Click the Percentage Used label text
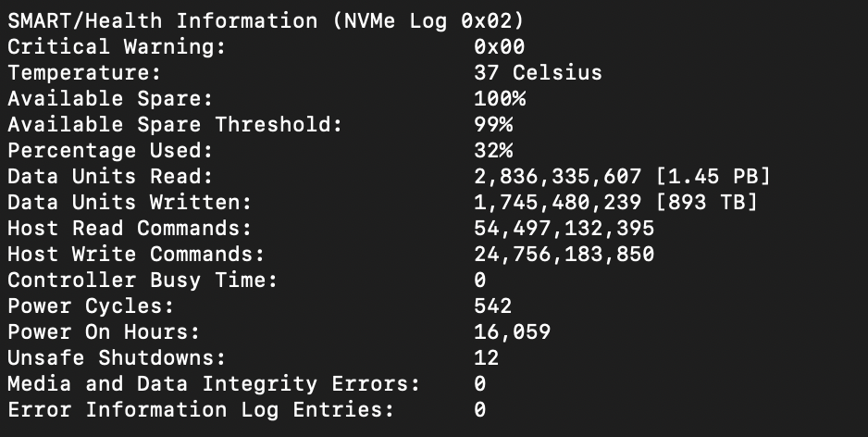The height and width of the screenshot is (437, 868). [x=110, y=151]
